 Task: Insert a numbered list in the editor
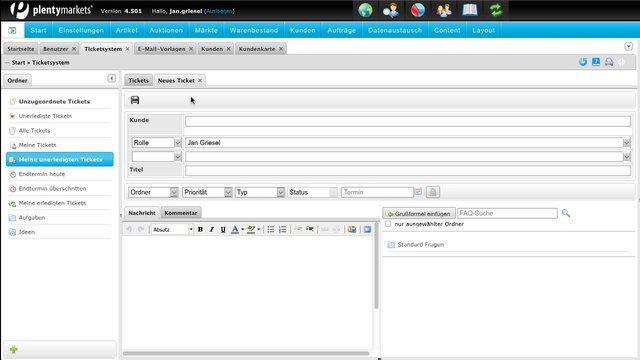[282, 229]
